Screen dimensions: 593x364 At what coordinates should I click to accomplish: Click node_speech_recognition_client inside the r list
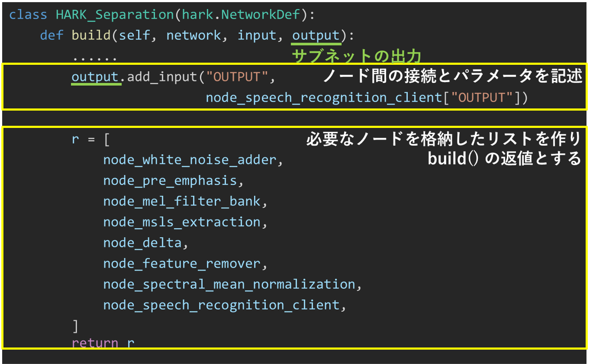[221, 305]
